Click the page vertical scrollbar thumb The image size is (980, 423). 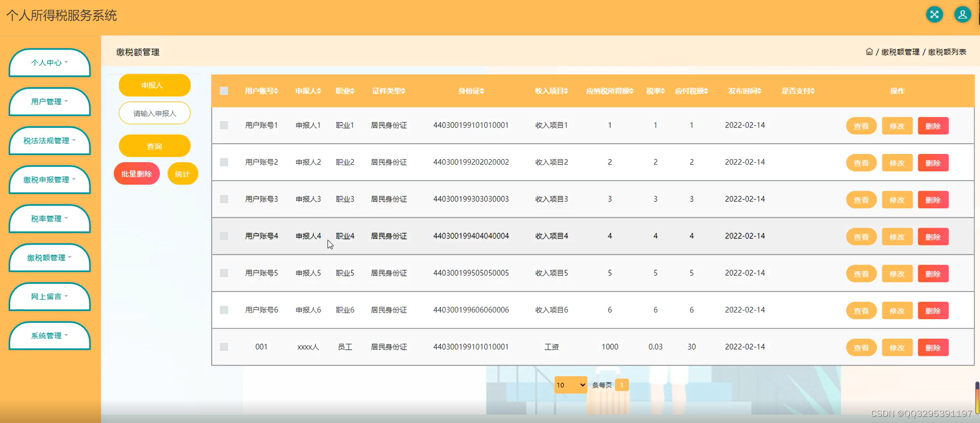point(977,398)
